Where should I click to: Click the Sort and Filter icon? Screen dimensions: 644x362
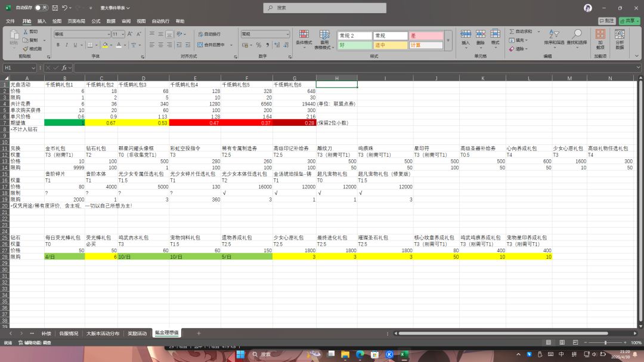[553, 37]
